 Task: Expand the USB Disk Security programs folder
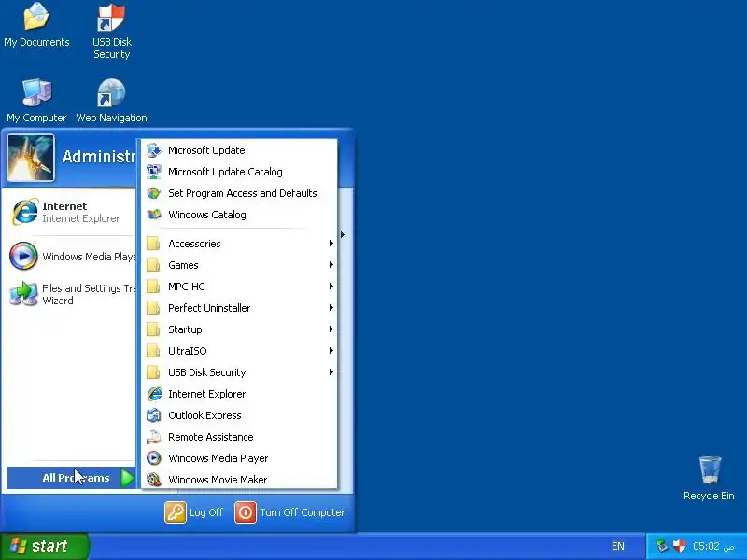pyautogui.click(x=239, y=371)
